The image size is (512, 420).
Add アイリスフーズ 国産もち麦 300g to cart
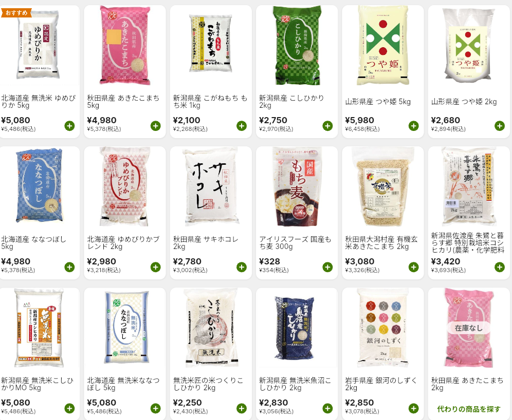click(x=327, y=267)
